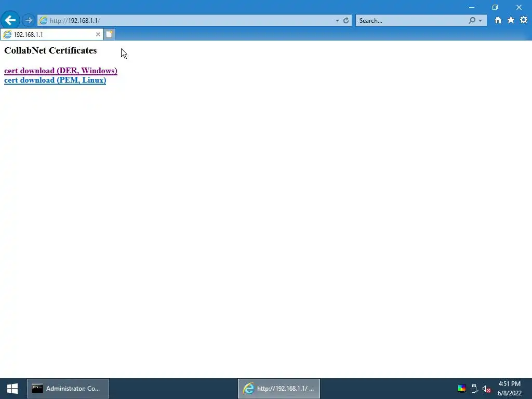Open the clock showing 4:51 PM
This screenshot has width=532, height=399.
[509, 389]
